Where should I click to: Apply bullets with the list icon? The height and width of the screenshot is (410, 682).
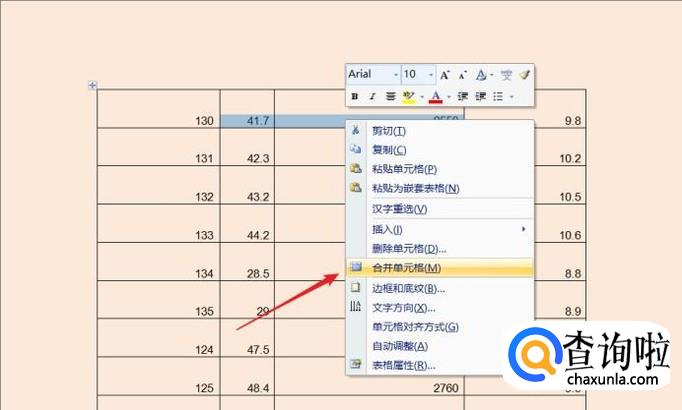(x=498, y=96)
